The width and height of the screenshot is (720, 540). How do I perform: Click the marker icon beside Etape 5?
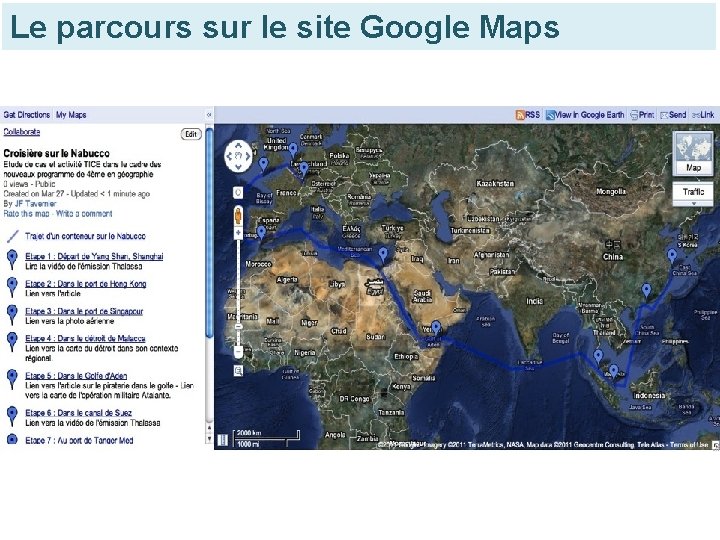tap(12, 379)
